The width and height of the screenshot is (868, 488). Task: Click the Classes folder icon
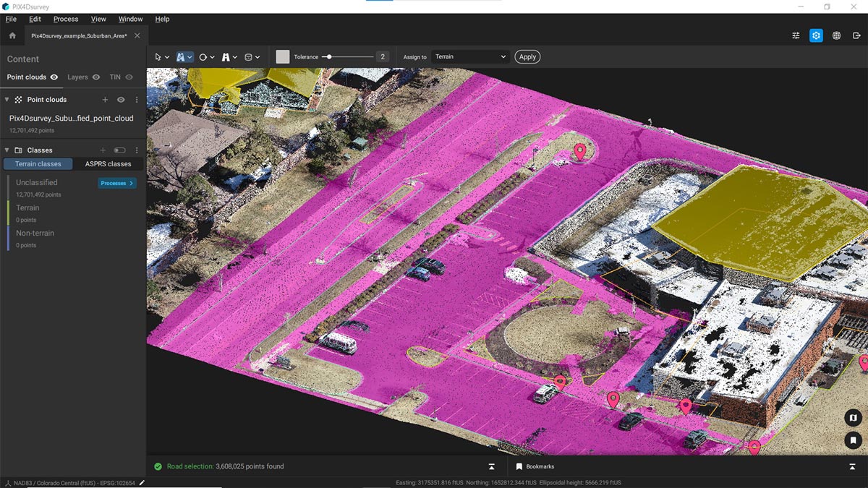tap(19, 150)
